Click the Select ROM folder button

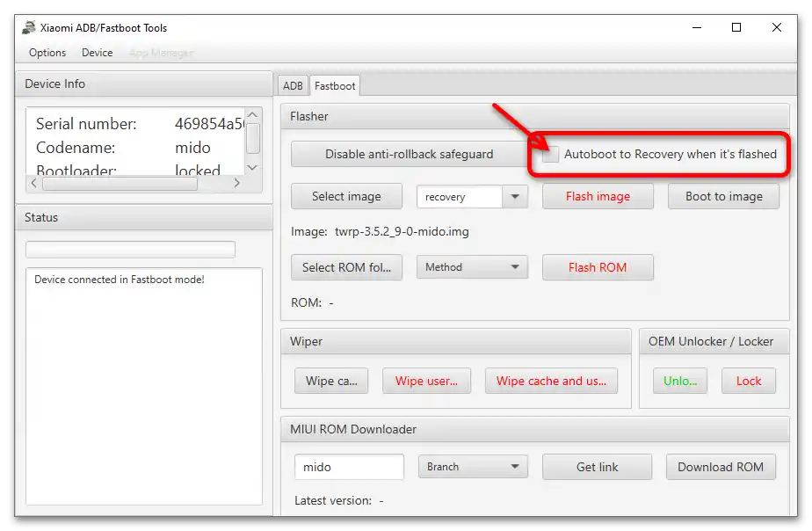346,267
